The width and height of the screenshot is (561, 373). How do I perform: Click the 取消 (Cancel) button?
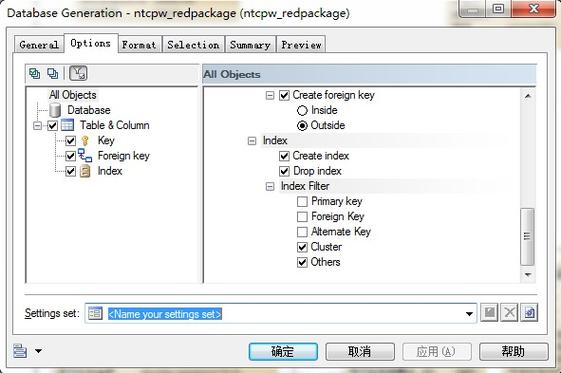[360, 352]
